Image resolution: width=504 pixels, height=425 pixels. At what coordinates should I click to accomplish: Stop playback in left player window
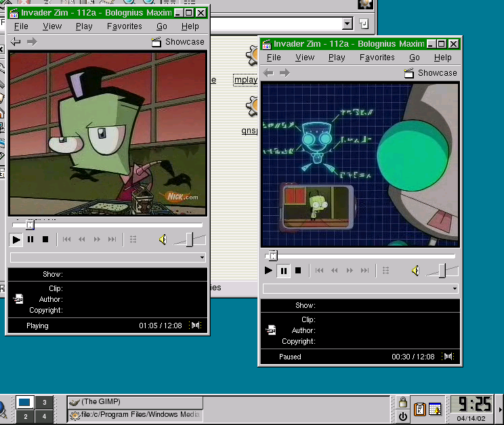tap(45, 240)
